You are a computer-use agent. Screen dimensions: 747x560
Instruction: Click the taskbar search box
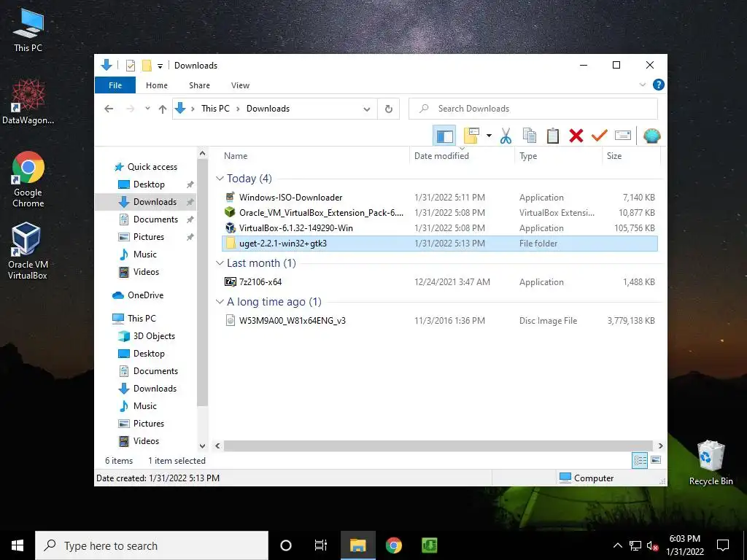tap(152, 545)
